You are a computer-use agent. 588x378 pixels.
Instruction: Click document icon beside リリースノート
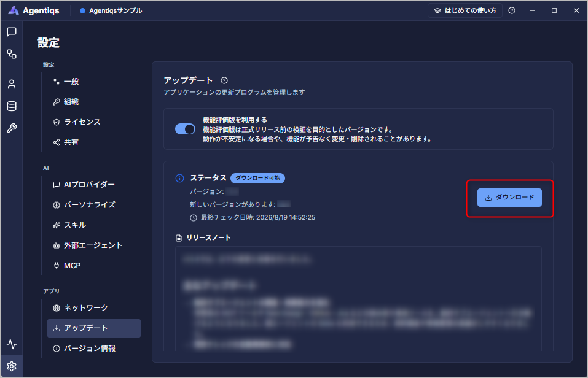179,238
